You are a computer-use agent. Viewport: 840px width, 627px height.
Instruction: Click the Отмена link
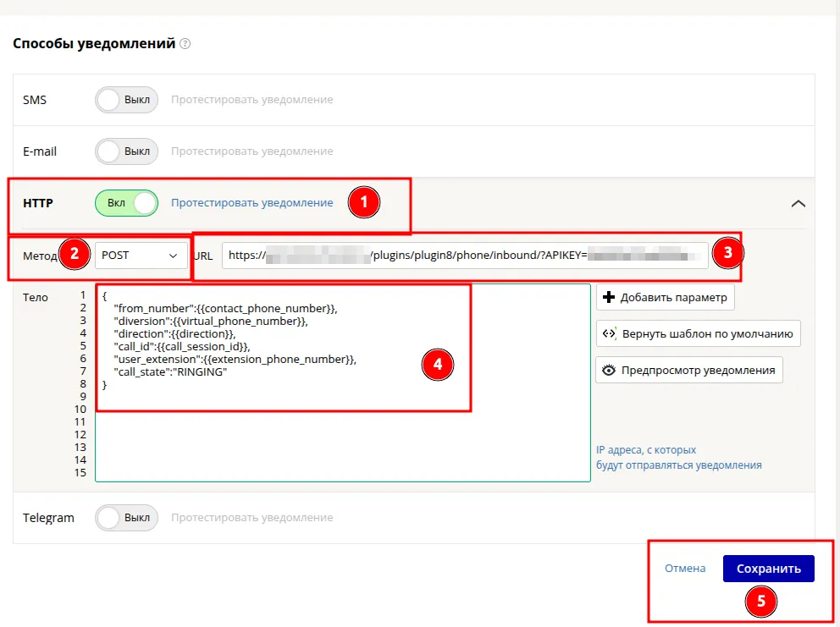(x=685, y=569)
